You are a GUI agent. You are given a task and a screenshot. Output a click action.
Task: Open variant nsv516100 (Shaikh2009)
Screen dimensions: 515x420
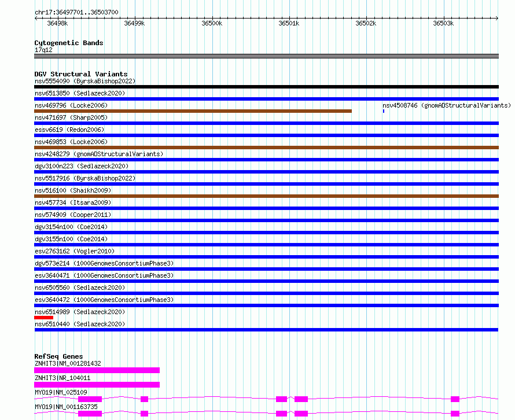coord(73,190)
